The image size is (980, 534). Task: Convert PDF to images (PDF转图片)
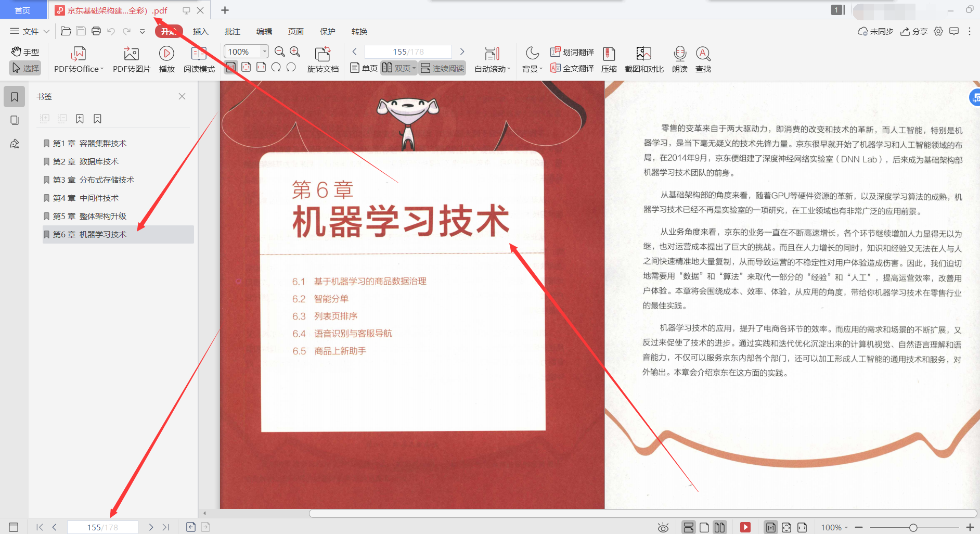click(x=132, y=60)
